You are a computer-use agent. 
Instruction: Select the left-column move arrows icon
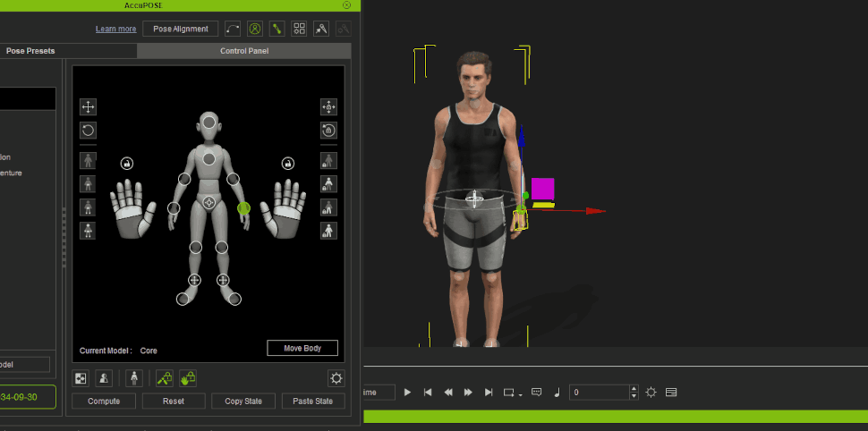(x=88, y=106)
